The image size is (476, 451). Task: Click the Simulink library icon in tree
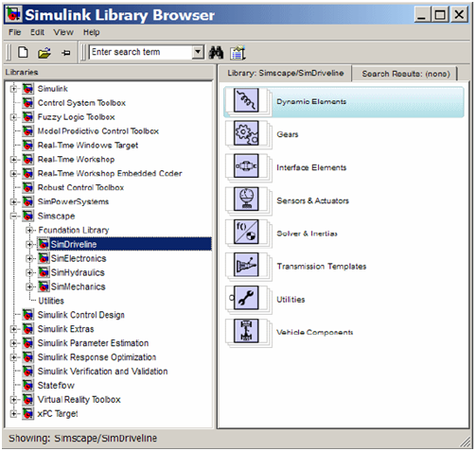click(x=27, y=89)
